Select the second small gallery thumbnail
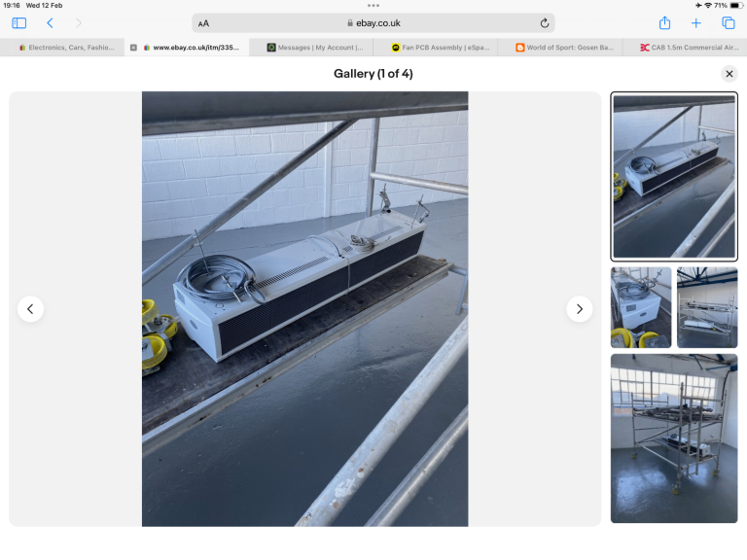Image resolution: width=747 pixels, height=560 pixels. click(706, 307)
